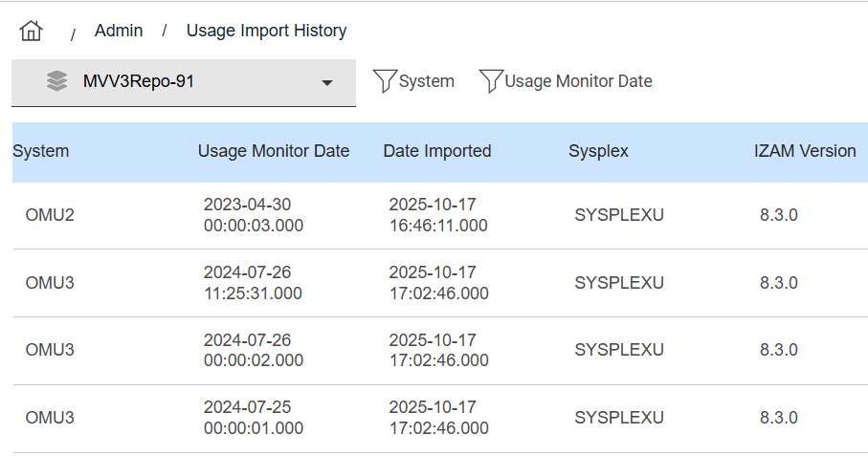Select OMU3 row dated 2024-07-26 00:00:02
The height and width of the screenshot is (456, 868).
click(50, 350)
